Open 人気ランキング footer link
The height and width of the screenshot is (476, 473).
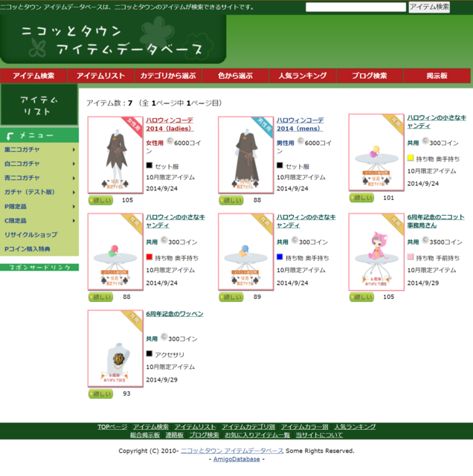pos(355,427)
